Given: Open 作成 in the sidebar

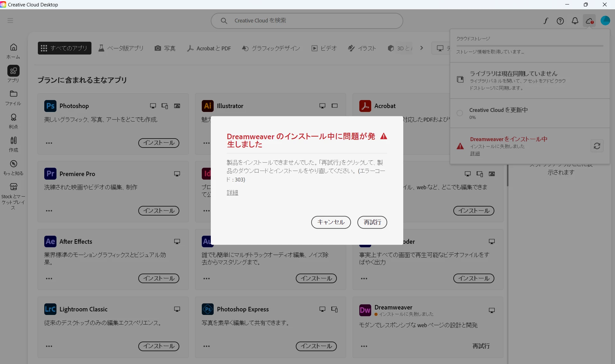Looking at the screenshot, I should pyautogui.click(x=13, y=144).
